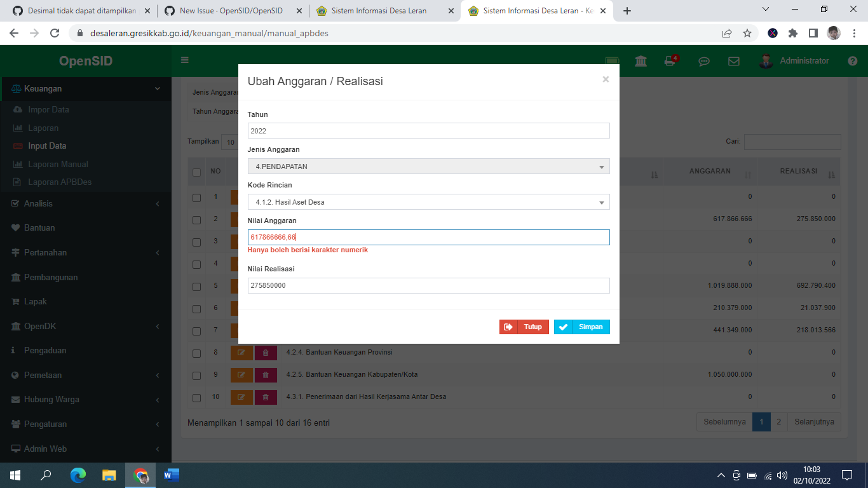Check the checkbox on row 1

(x=196, y=197)
